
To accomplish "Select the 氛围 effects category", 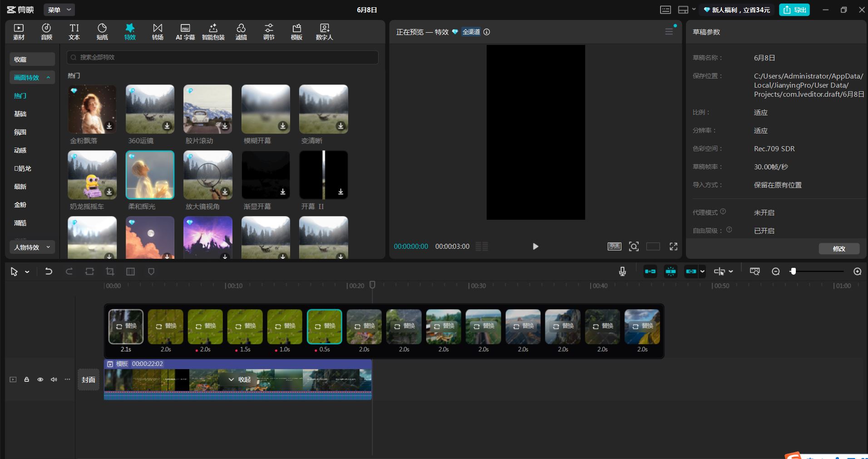I will 20,132.
